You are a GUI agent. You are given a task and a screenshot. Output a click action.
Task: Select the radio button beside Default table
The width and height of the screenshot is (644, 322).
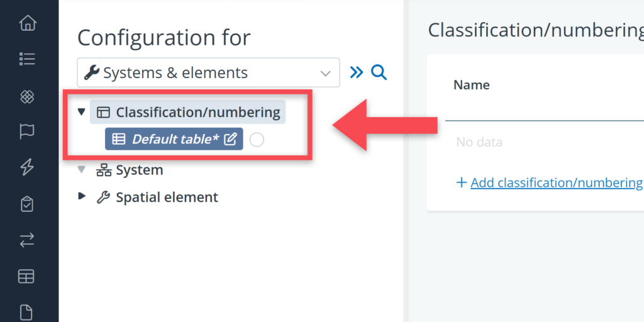click(x=257, y=140)
